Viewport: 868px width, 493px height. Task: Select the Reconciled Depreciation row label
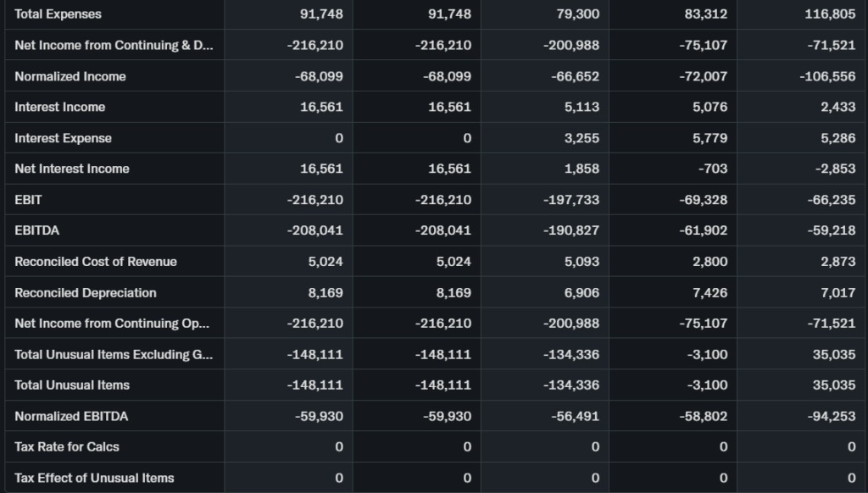[86, 293]
